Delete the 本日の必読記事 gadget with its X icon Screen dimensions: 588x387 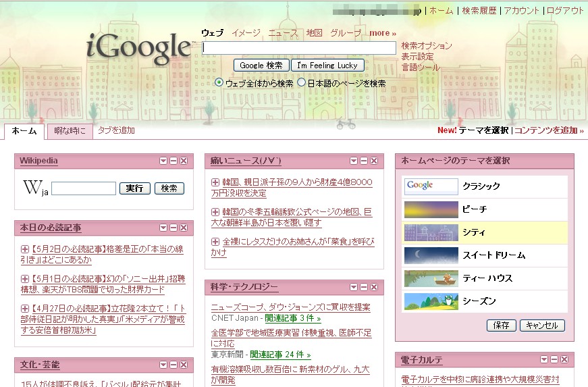[184, 228]
